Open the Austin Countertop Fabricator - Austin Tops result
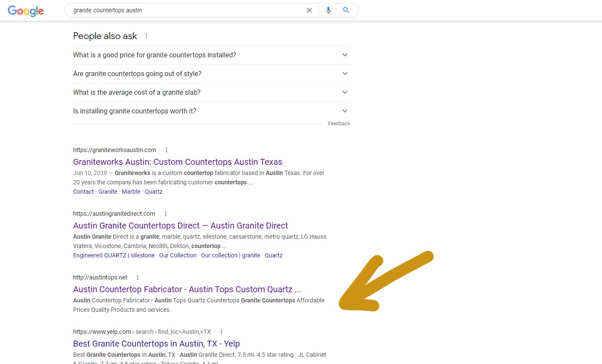 (187, 289)
